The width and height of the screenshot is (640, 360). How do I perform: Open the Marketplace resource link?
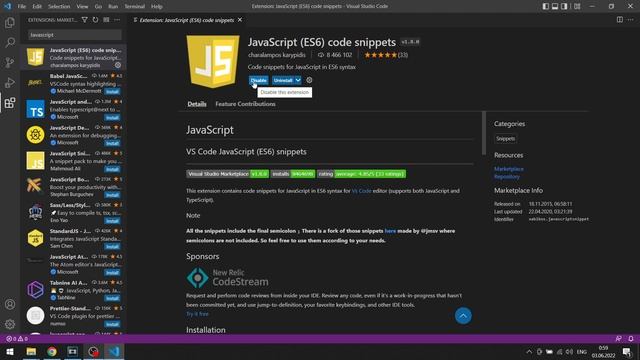[x=509, y=169]
